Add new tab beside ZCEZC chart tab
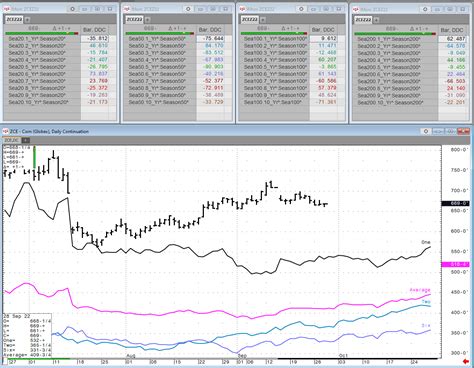The height and width of the screenshot is (368, 474). click(x=26, y=140)
